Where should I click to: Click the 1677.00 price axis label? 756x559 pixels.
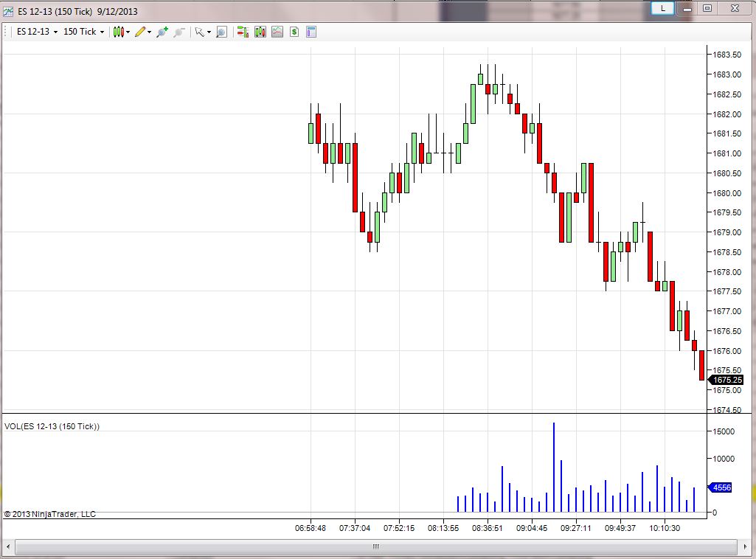click(x=727, y=310)
